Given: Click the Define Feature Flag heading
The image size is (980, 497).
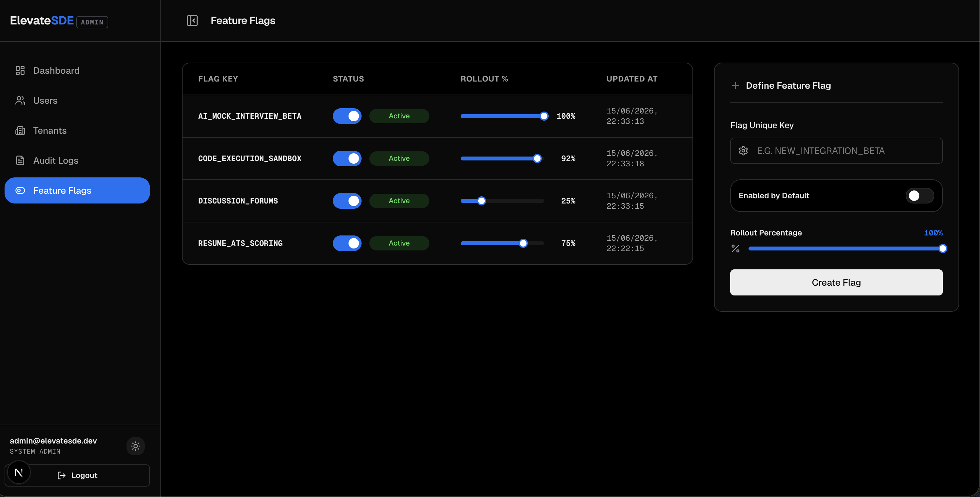Looking at the screenshot, I should 788,86.
